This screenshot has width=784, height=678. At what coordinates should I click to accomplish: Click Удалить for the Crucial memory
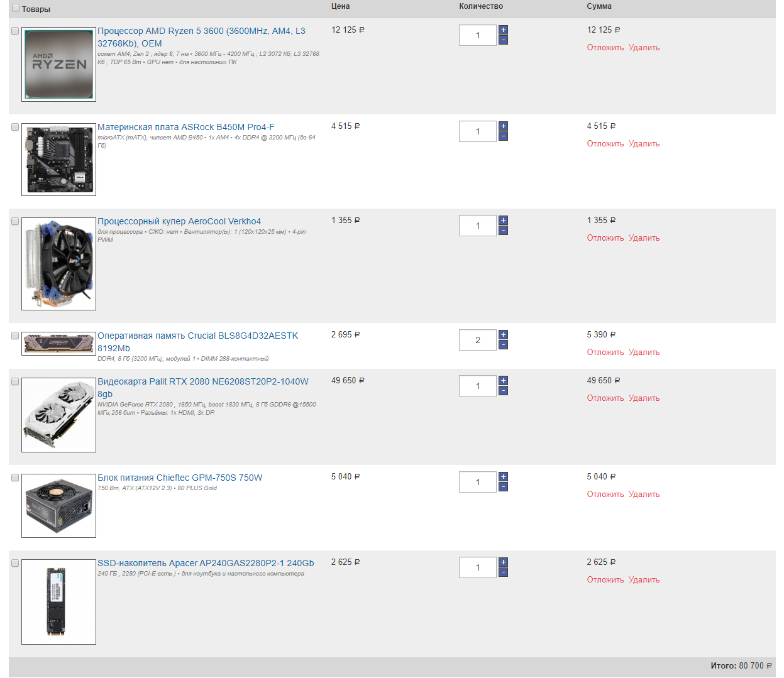[644, 353]
